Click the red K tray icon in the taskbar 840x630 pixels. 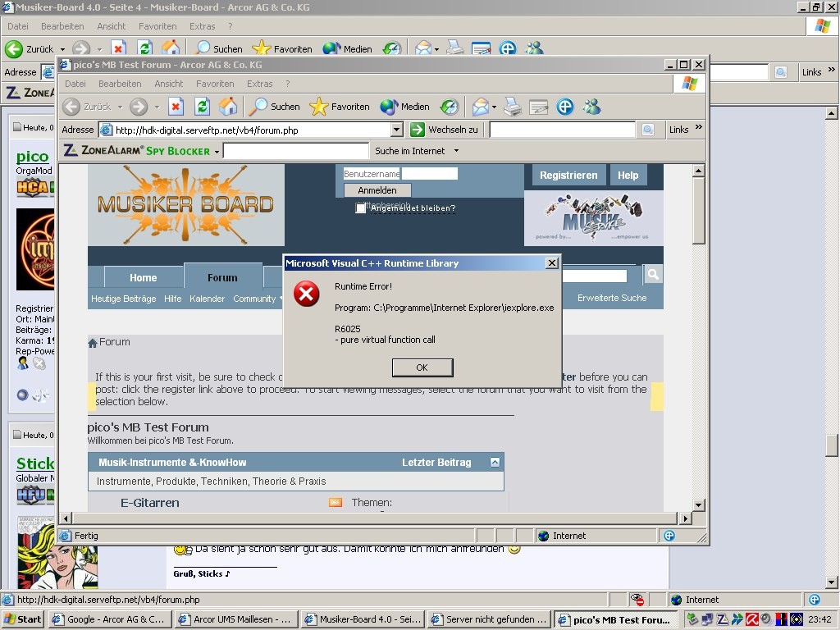pyautogui.click(x=753, y=619)
